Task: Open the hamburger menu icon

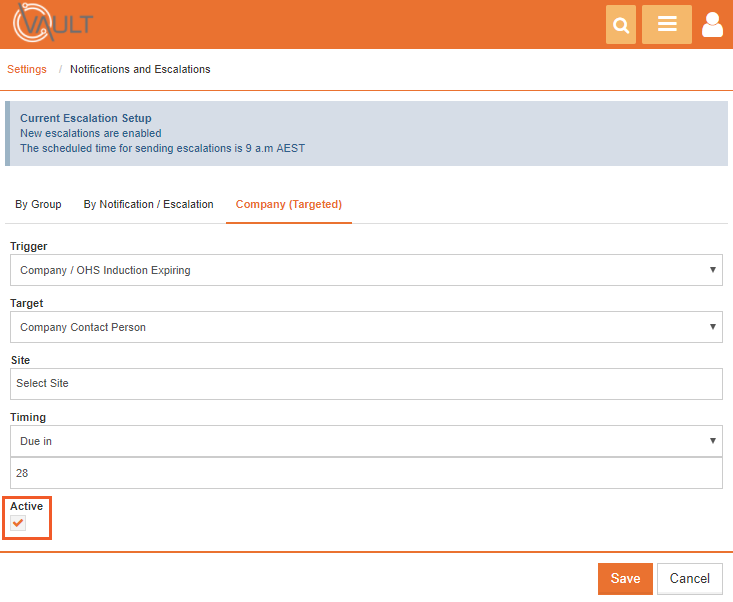Action: tap(667, 24)
